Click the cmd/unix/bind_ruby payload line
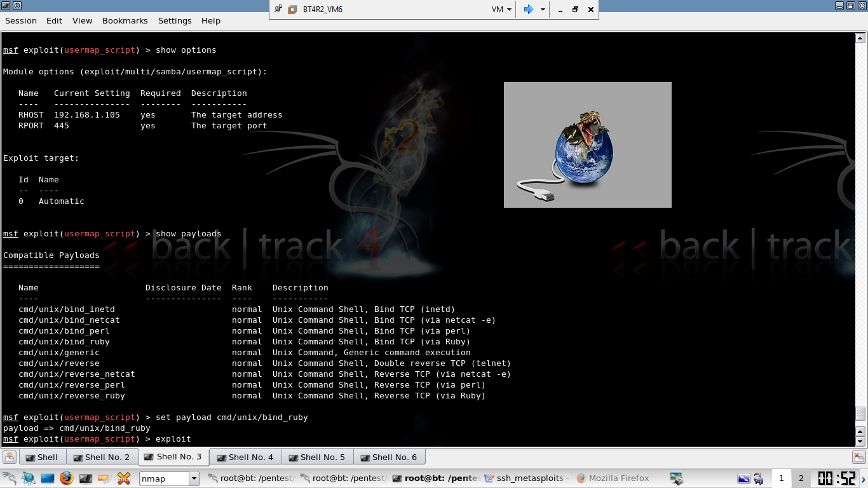Screen dimensions: 868x488 pyautogui.click(x=252, y=342)
